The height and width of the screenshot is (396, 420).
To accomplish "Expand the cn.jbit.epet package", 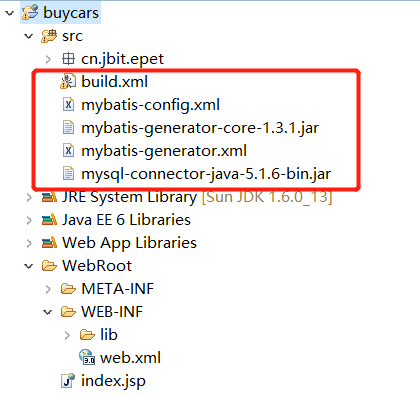I will [48, 59].
